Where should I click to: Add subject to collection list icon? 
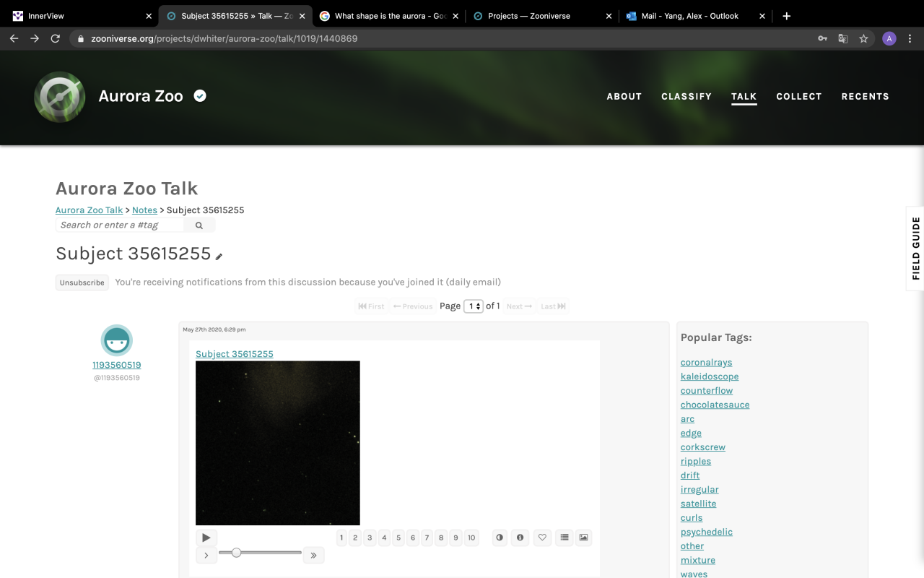565,538
